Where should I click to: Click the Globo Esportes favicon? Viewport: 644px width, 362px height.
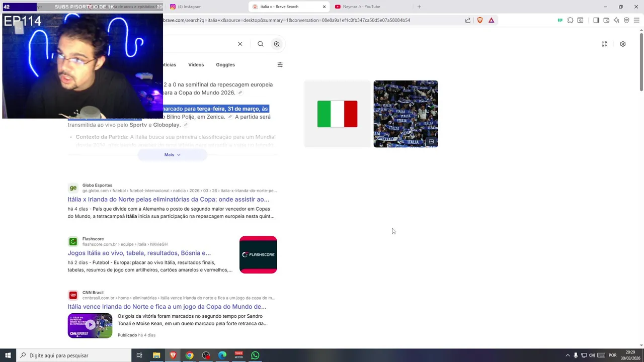click(x=73, y=188)
